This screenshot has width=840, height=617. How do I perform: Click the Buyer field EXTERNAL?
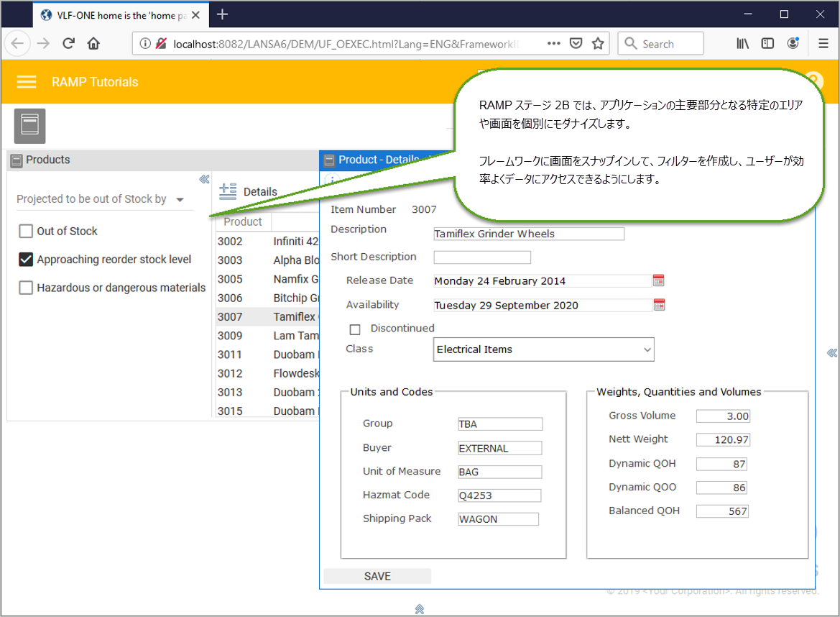click(x=500, y=448)
